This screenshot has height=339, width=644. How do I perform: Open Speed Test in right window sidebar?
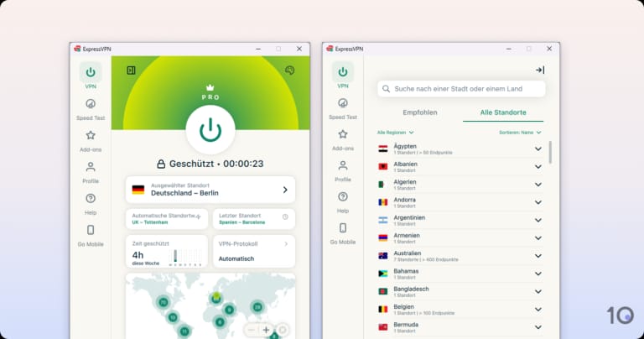click(x=342, y=102)
